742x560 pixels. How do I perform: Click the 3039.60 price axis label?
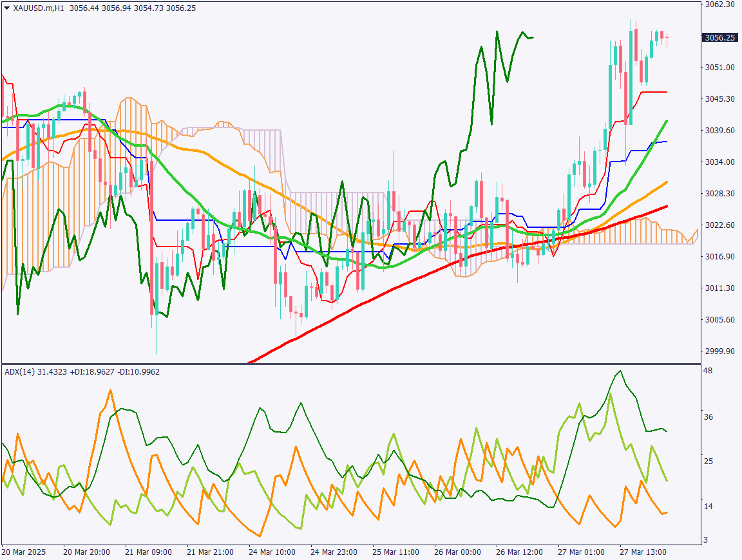719,131
